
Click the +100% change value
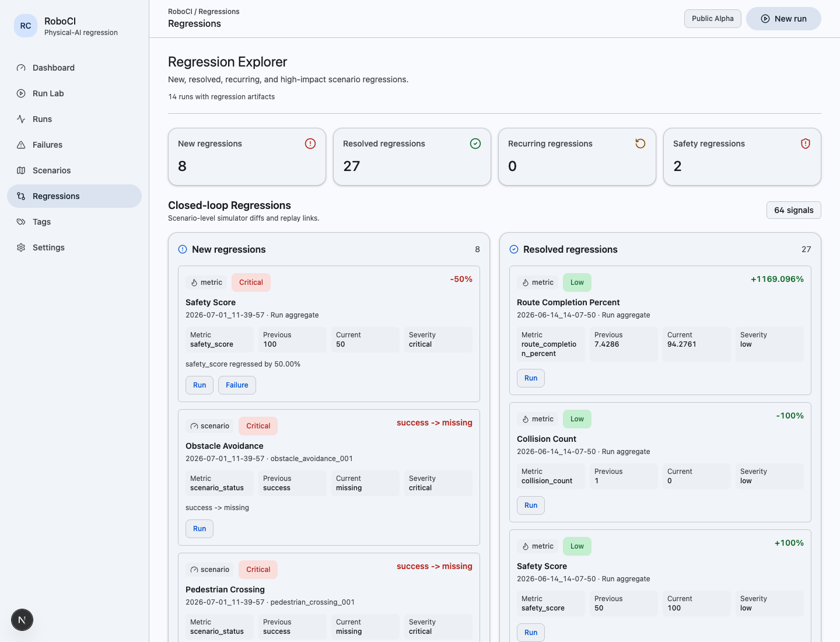click(789, 543)
